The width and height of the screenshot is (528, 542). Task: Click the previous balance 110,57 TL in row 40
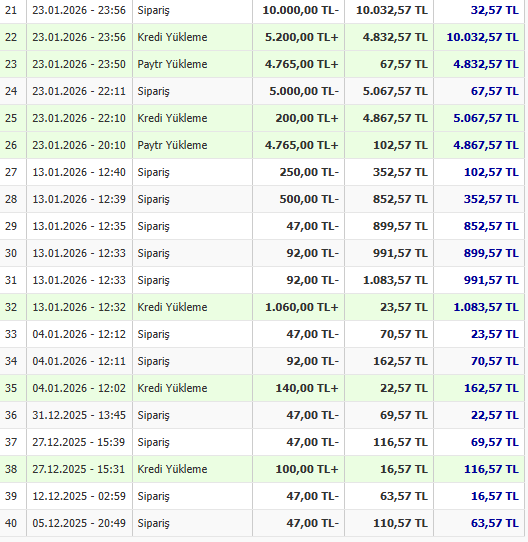pyautogui.click(x=400, y=523)
